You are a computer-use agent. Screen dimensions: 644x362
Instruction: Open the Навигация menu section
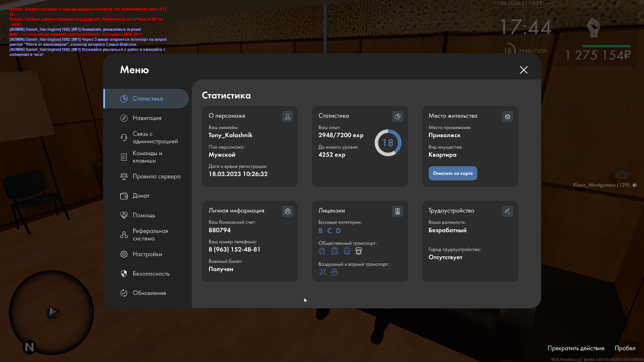(x=147, y=118)
